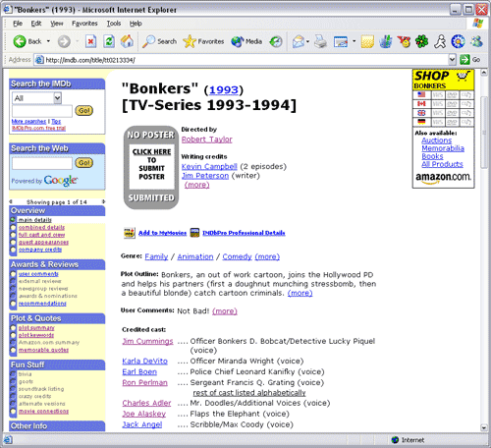Select the memorable quotes radio bullet
The height and width of the screenshot is (448, 491).
pyautogui.click(x=13, y=350)
